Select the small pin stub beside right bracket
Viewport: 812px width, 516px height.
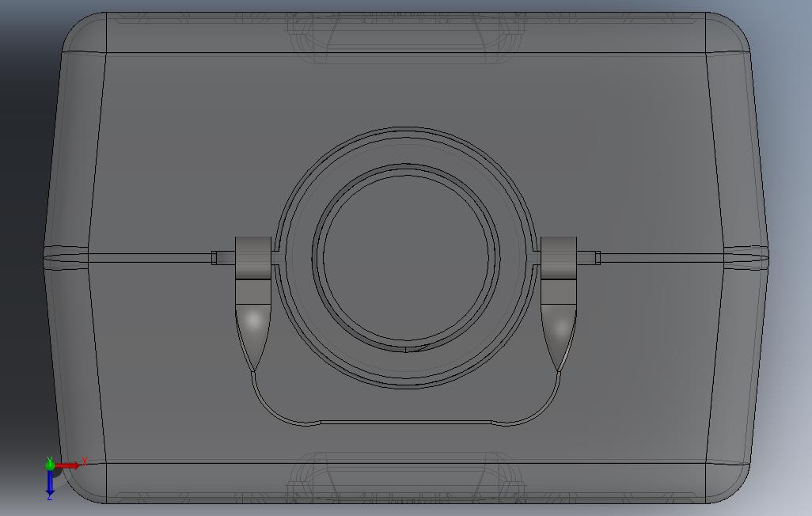(x=589, y=257)
